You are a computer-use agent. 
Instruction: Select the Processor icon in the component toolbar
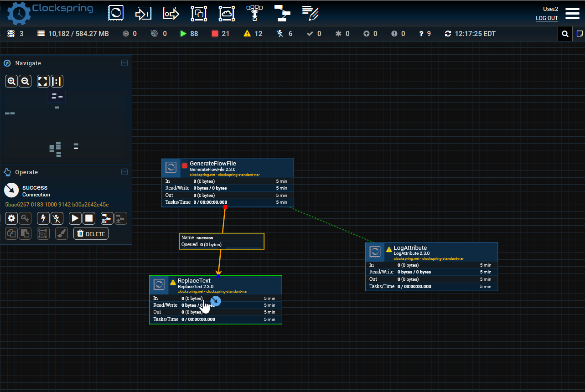tap(116, 13)
